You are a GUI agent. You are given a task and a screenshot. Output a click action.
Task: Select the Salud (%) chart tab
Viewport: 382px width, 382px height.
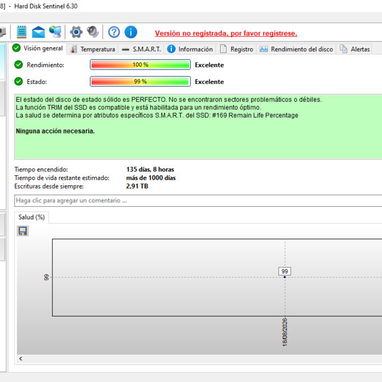32,217
